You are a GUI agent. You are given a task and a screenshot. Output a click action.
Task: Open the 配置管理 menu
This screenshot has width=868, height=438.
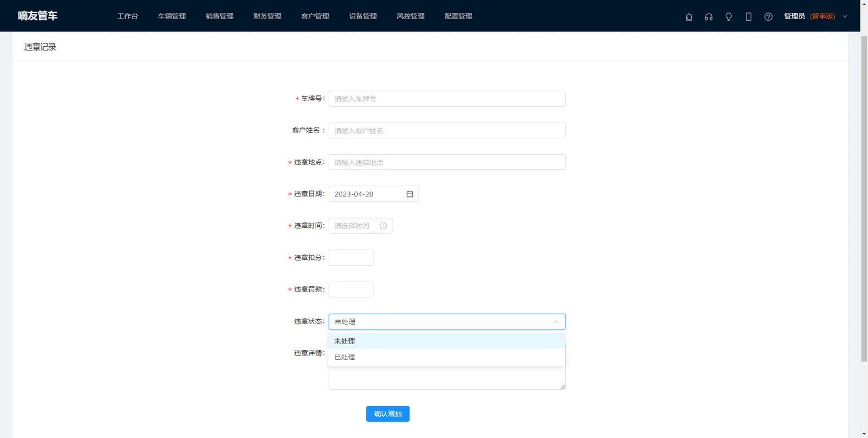tap(458, 16)
